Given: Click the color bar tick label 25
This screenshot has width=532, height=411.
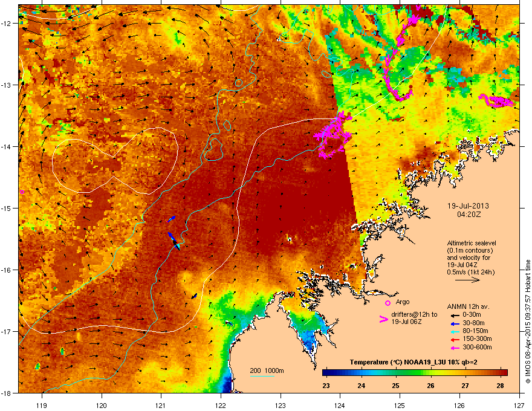Looking at the screenshot, I should (395, 386).
